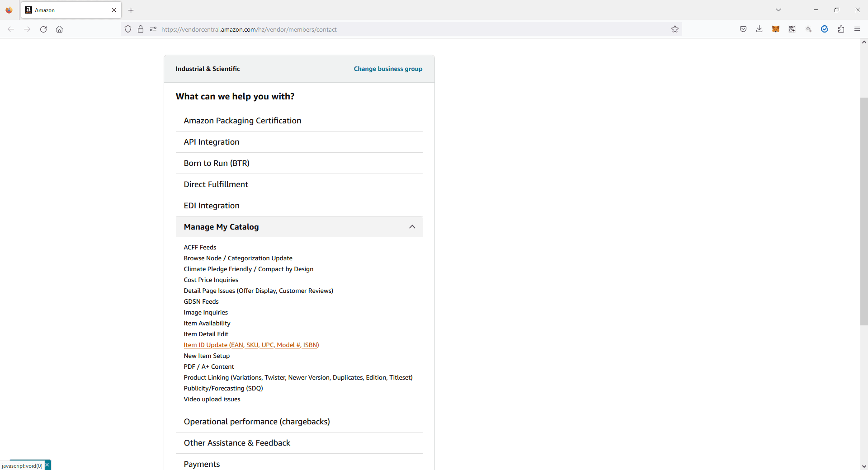The height and width of the screenshot is (470, 868).
Task: Select ACFF Feeds
Action: tap(200, 247)
